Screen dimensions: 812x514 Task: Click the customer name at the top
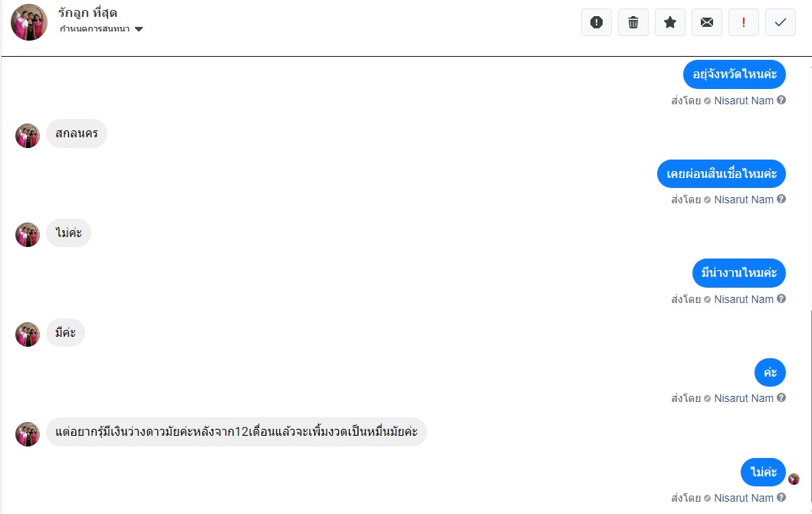(87, 13)
